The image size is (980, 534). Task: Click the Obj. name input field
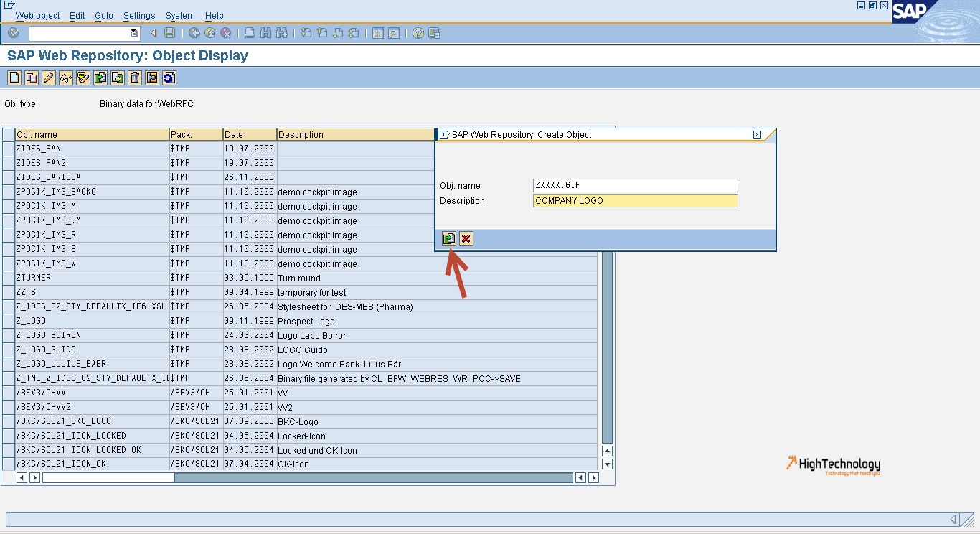pyautogui.click(x=635, y=185)
